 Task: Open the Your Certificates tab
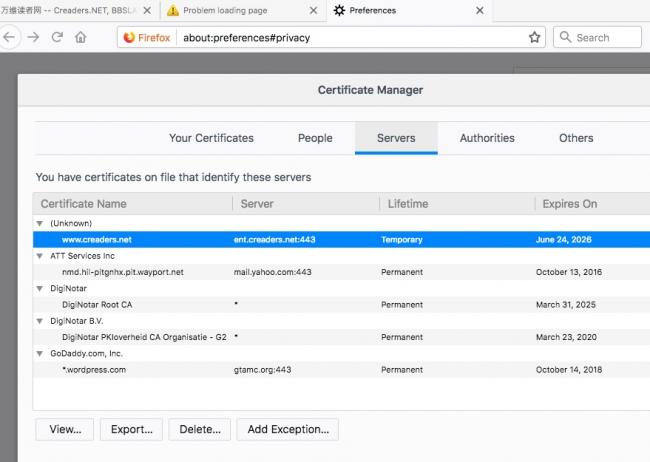click(x=211, y=138)
